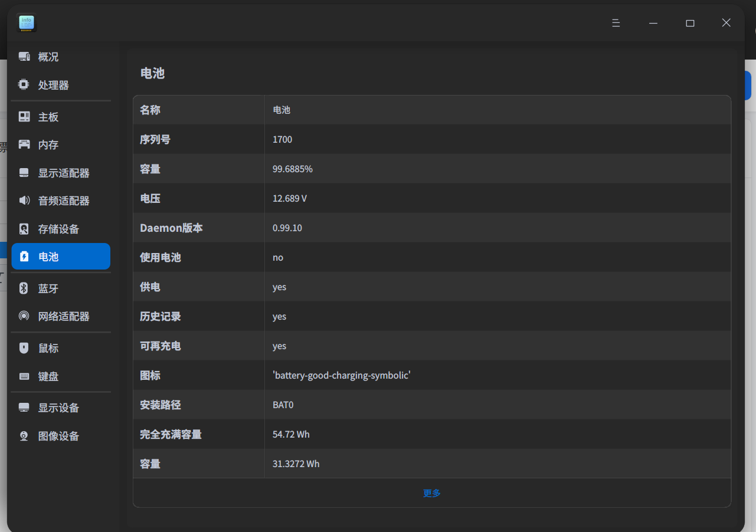Click the 序列号 serial number 1700 row
This screenshot has height=532, width=756.
[431, 139]
